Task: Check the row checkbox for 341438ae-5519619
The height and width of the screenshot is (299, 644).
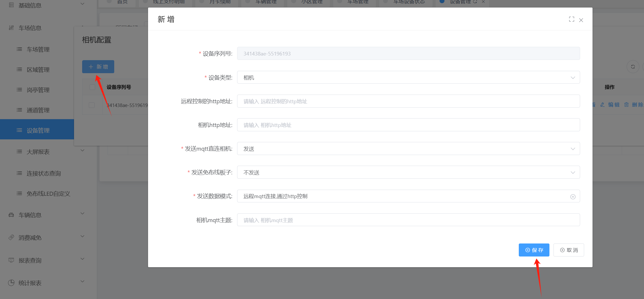Action: [92, 105]
